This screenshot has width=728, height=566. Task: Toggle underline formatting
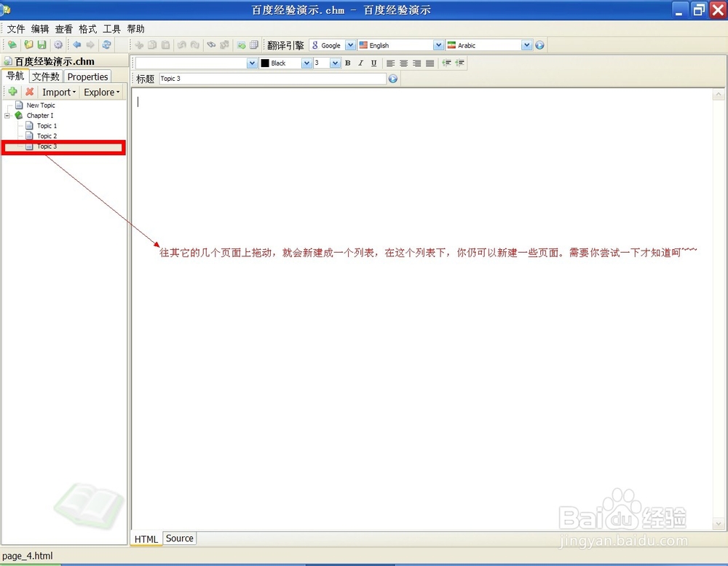point(373,63)
